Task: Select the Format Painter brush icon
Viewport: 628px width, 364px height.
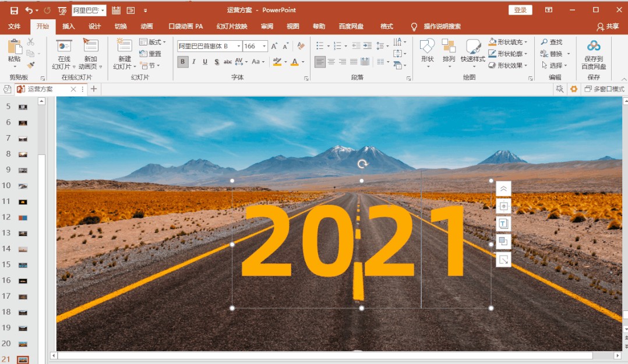Action: click(31, 65)
